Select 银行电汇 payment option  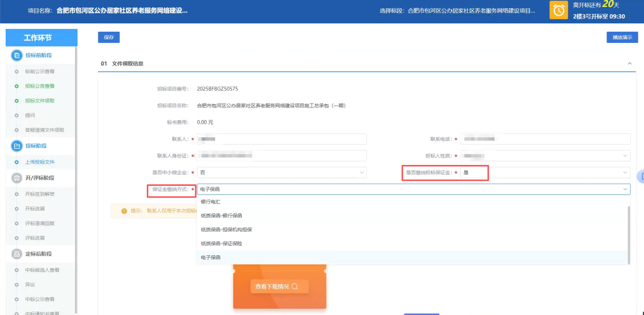pos(211,202)
